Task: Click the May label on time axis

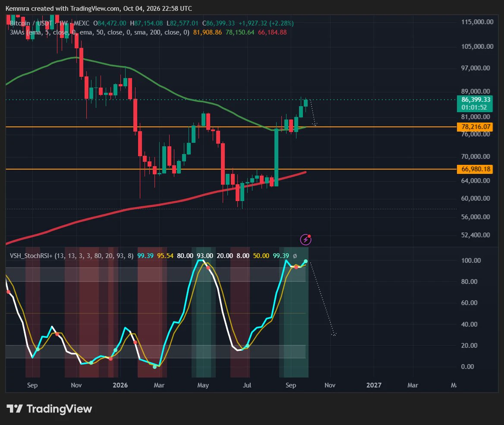Action: (203, 385)
